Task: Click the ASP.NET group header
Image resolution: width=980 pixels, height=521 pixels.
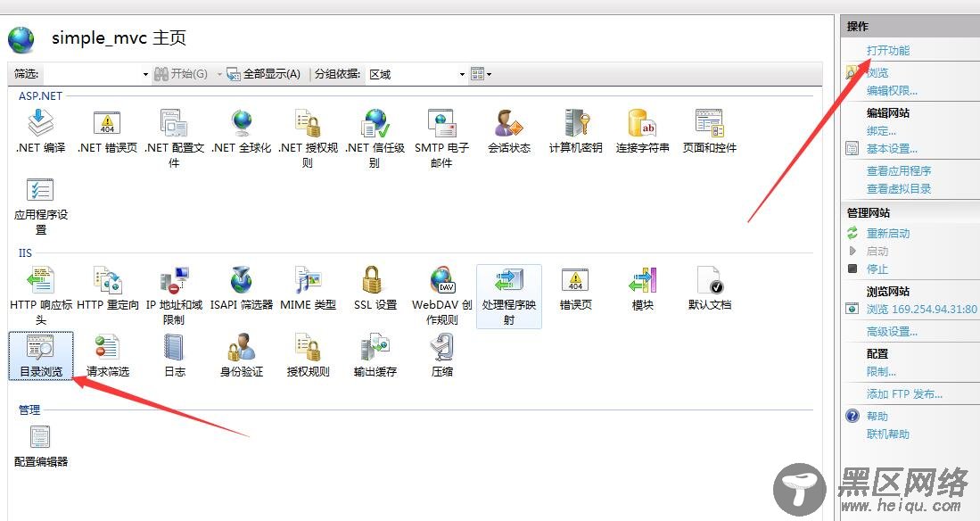Action: (41, 95)
